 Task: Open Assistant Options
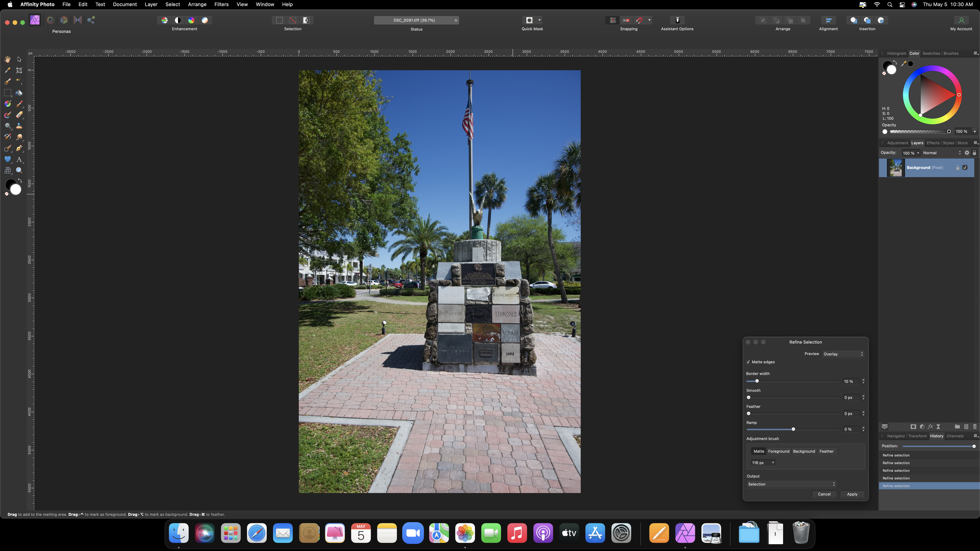coord(677,20)
